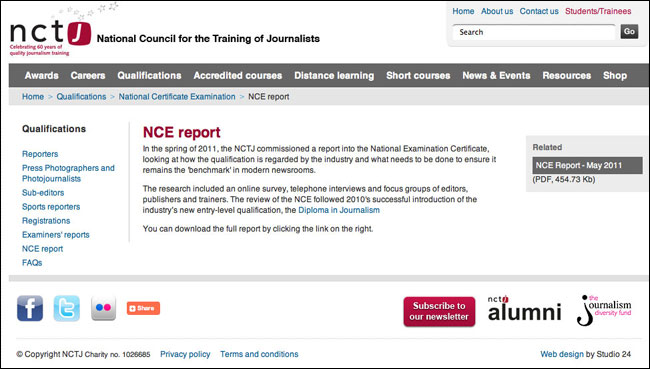Viewport: 650px width, 369px height.
Task: Open the Shop menu
Action: (615, 75)
